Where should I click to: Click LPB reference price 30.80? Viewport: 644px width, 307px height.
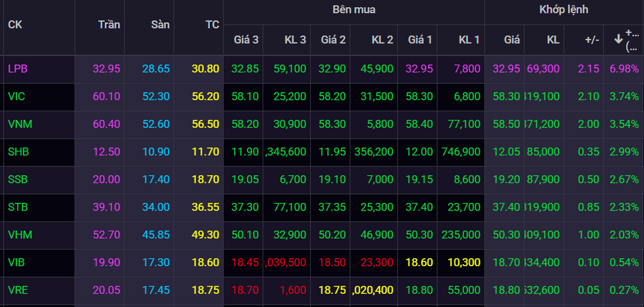pyautogui.click(x=205, y=69)
